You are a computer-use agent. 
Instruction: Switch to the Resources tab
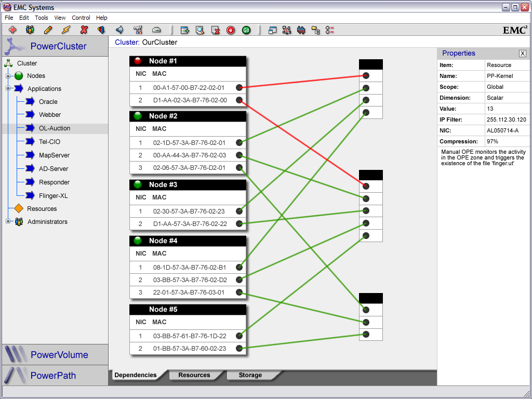tap(194, 375)
